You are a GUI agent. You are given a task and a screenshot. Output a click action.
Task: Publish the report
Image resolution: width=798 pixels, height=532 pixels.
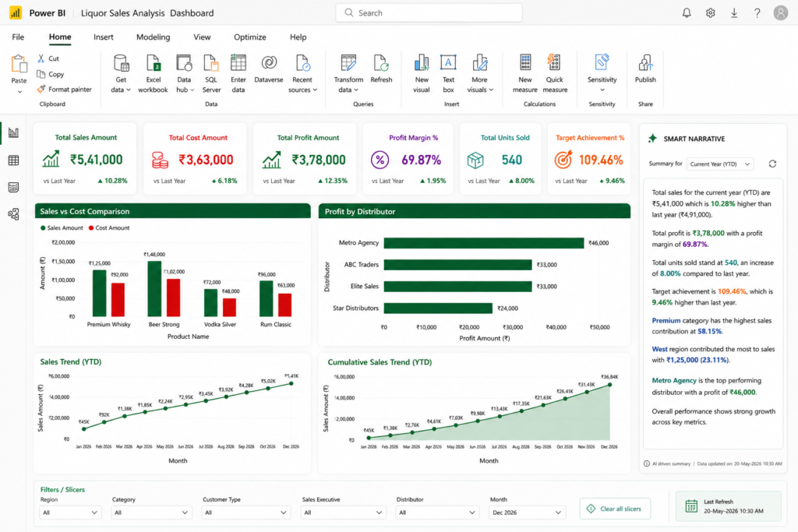coord(645,69)
